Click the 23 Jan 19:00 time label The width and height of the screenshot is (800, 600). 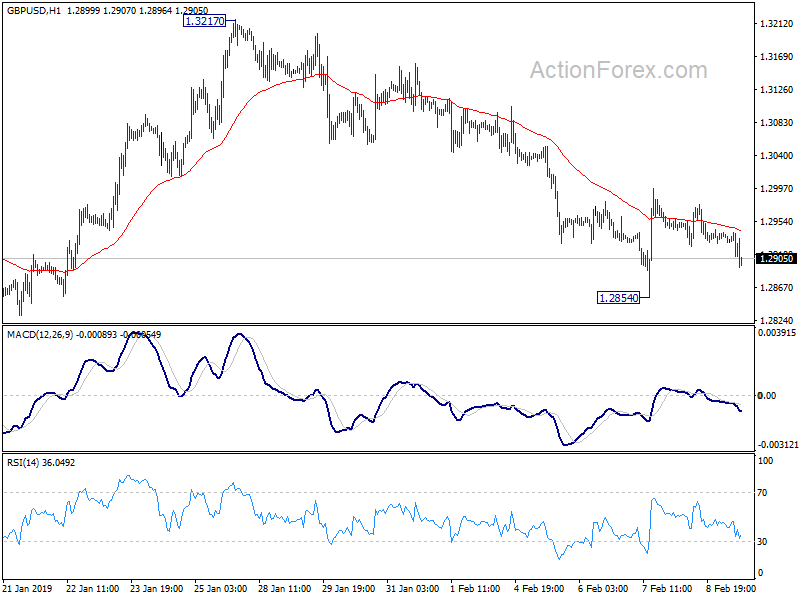click(x=157, y=588)
